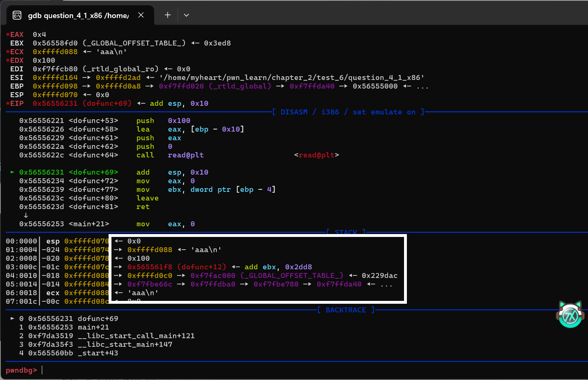The width and height of the screenshot is (588, 380).
Task: Click the floating cat mascot icon
Action: pos(570,314)
